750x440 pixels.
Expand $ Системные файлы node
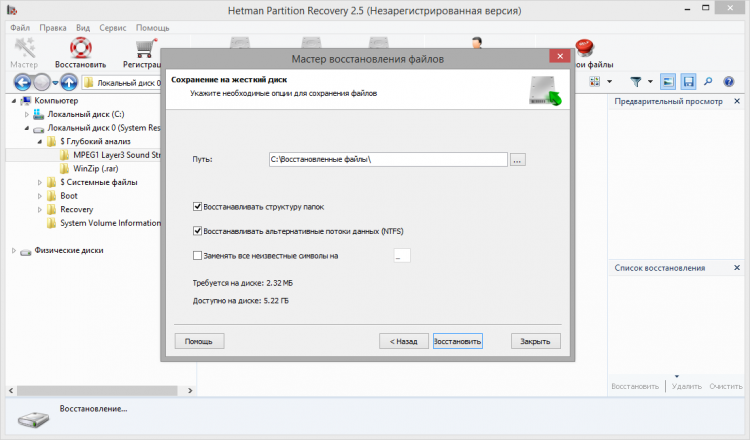coord(40,182)
